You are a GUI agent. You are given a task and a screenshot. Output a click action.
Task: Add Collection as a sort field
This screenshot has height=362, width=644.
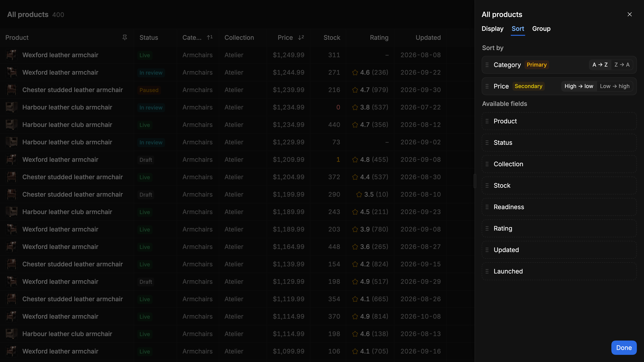coord(559,164)
